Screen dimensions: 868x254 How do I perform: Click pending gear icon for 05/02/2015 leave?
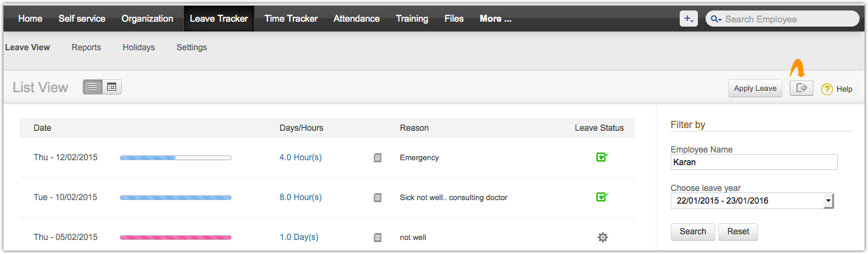coord(603,237)
